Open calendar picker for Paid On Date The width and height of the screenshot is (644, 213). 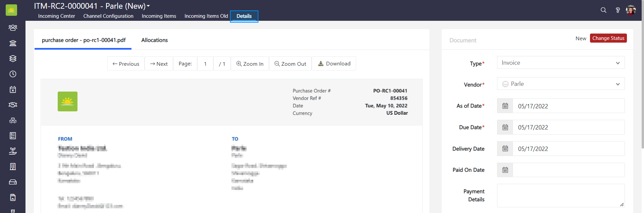click(x=505, y=170)
